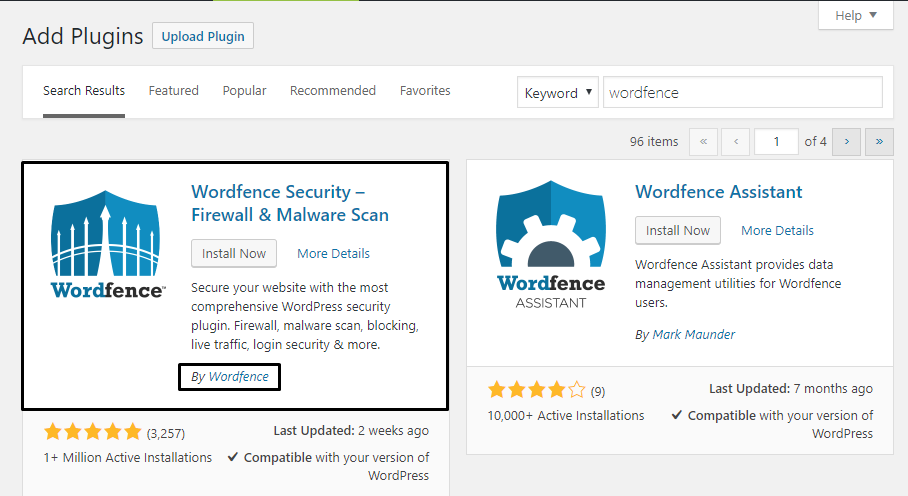Click the '1+ Million Active Installations' text

click(127, 458)
